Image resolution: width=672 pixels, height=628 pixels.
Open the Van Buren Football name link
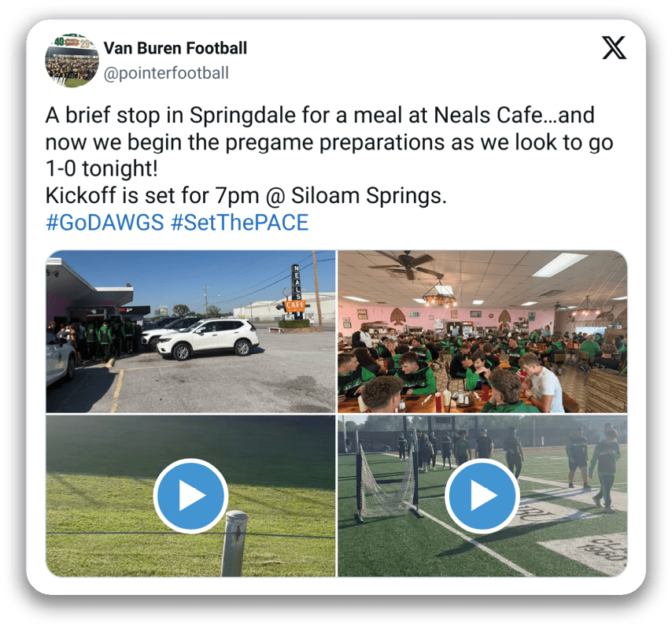(175, 48)
